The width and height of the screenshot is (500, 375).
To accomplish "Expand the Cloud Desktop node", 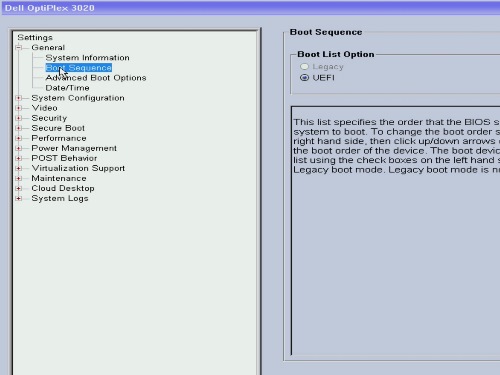I will click(x=19, y=188).
